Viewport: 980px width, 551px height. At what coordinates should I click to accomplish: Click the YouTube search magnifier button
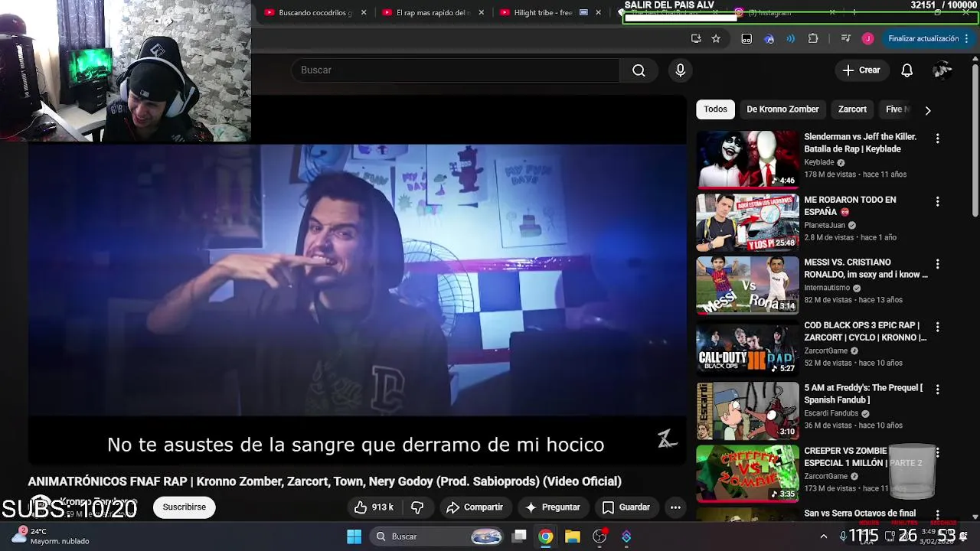pos(639,70)
